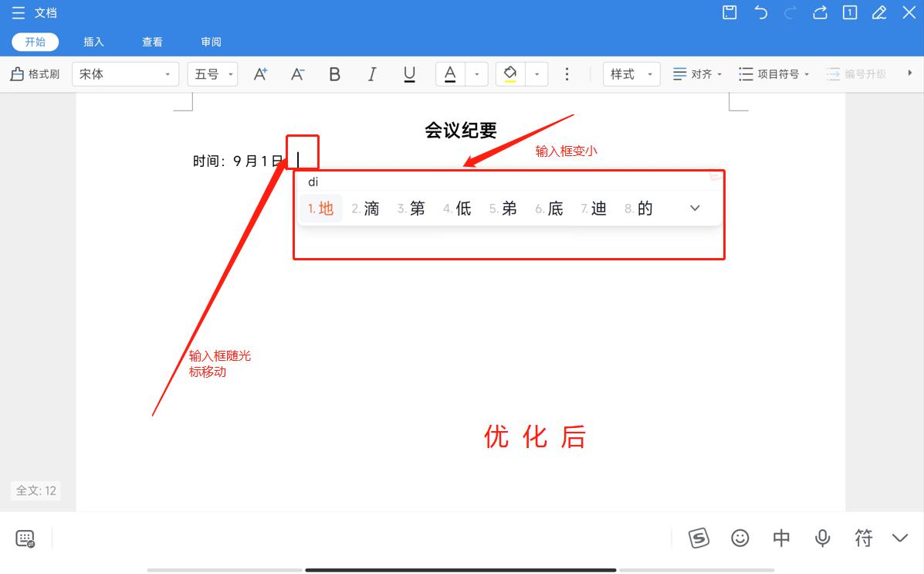The image size is (924, 574).
Task: Open the voice input microphone
Action: (x=822, y=538)
